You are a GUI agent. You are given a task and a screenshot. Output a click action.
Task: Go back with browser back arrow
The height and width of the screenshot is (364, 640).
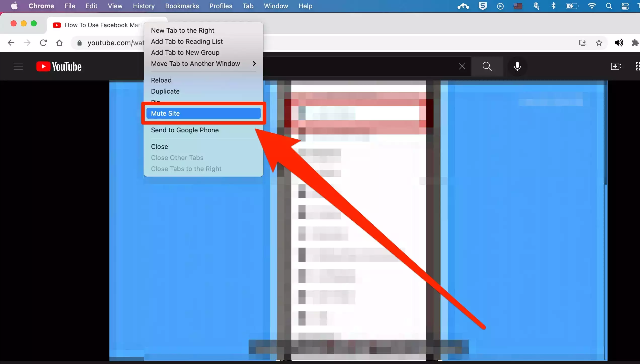click(11, 43)
